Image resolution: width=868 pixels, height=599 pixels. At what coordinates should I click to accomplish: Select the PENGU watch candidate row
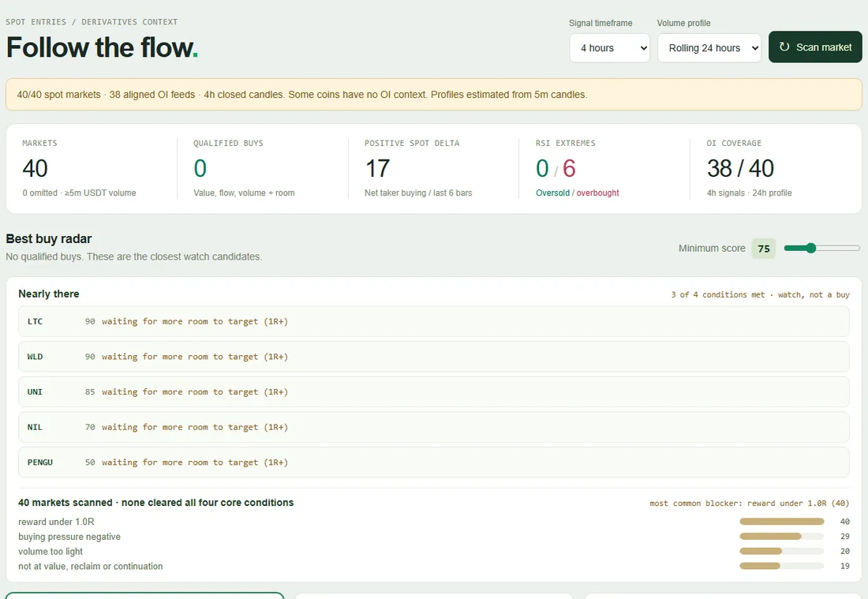pos(433,462)
